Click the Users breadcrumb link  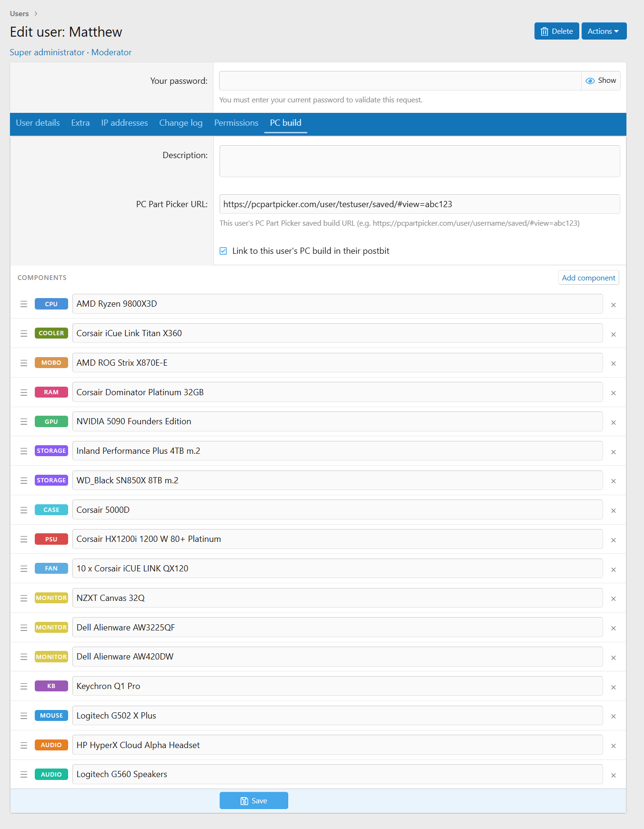click(20, 14)
